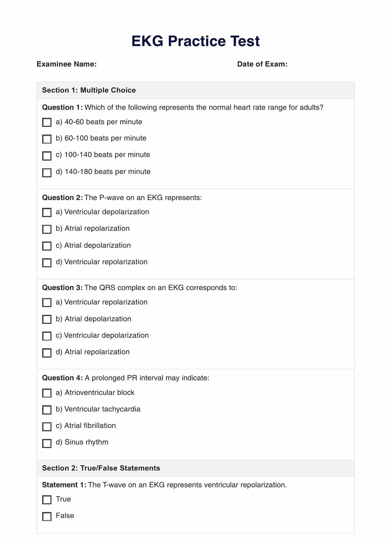Select Ventricular repolarization for QRS question

pyautogui.click(x=47, y=303)
